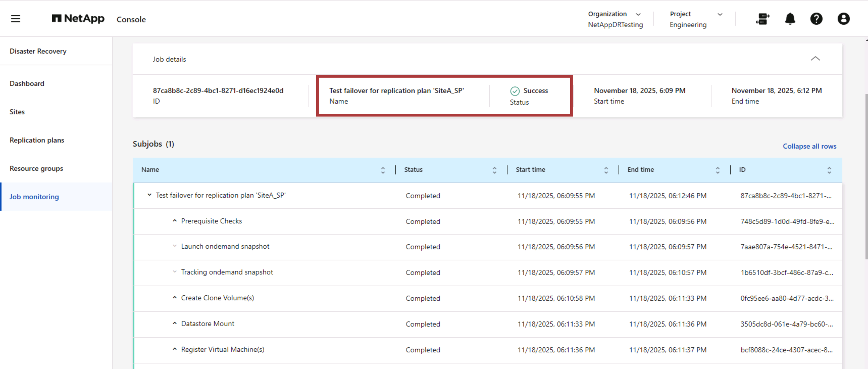Viewport: 868px width, 369px height.
Task: Click the NetApp logo
Action: coord(78,19)
